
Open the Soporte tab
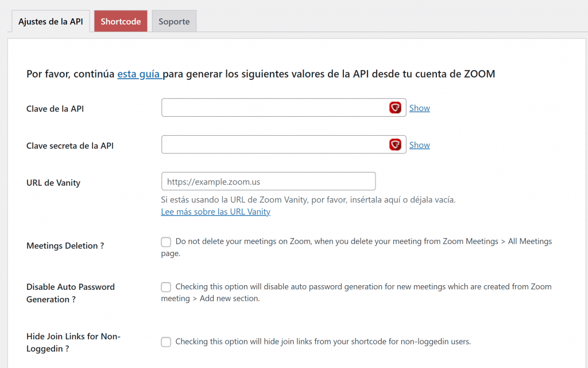pos(174,21)
